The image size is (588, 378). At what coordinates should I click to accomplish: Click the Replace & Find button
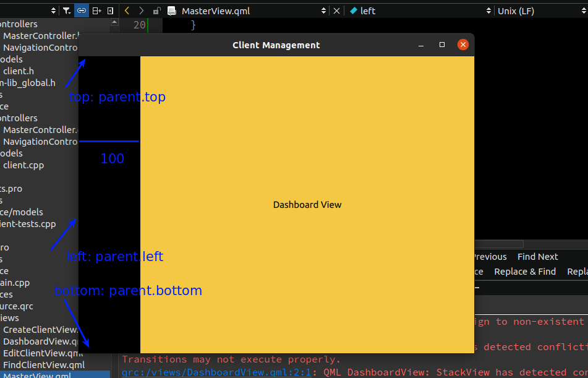tap(525, 272)
